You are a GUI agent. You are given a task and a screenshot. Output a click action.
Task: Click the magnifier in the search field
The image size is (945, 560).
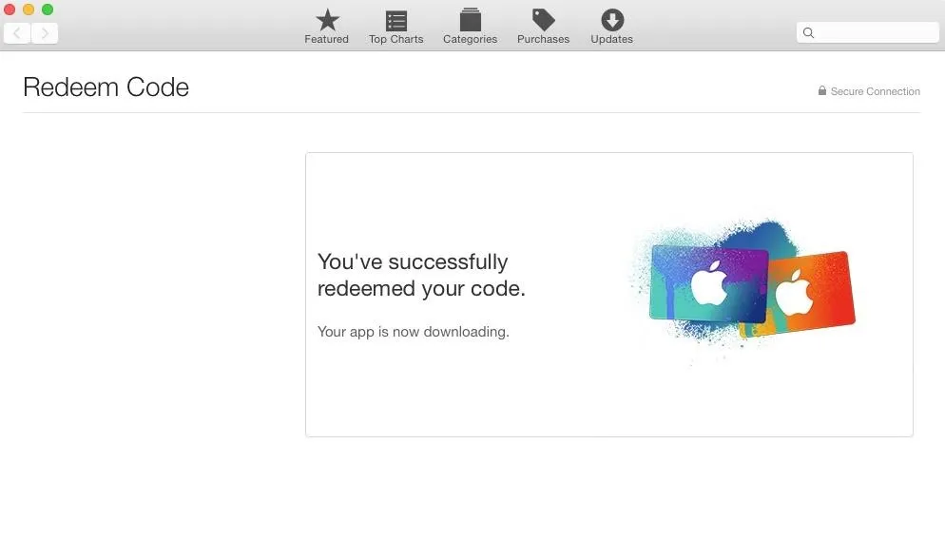809,32
